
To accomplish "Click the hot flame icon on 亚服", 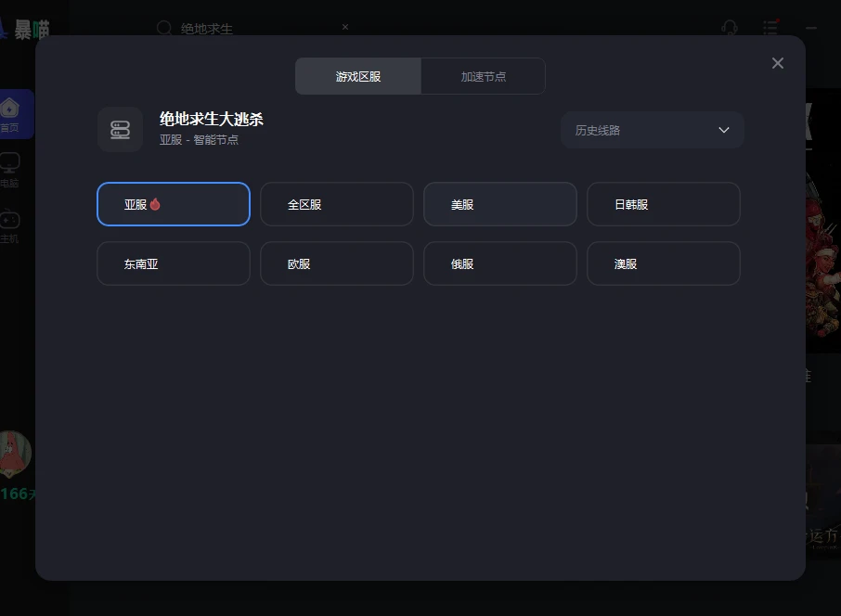I will tap(155, 204).
